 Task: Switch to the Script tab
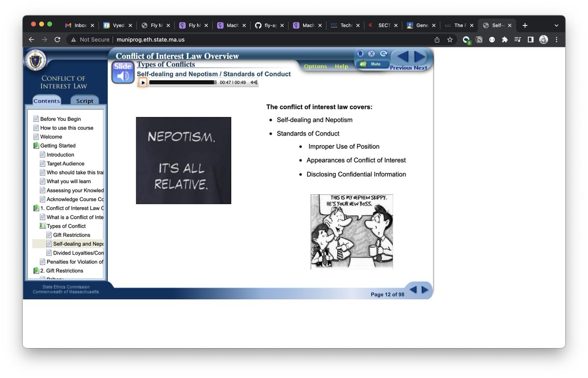[84, 101]
